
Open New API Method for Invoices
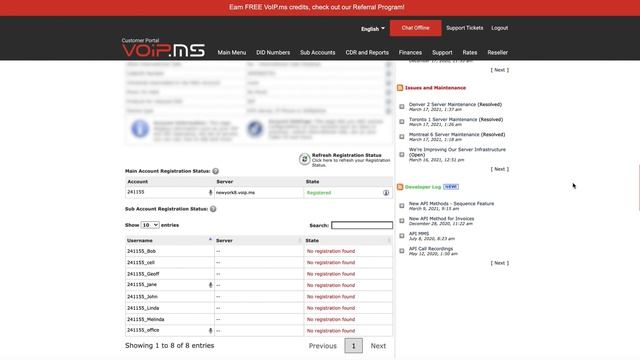(x=441, y=219)
